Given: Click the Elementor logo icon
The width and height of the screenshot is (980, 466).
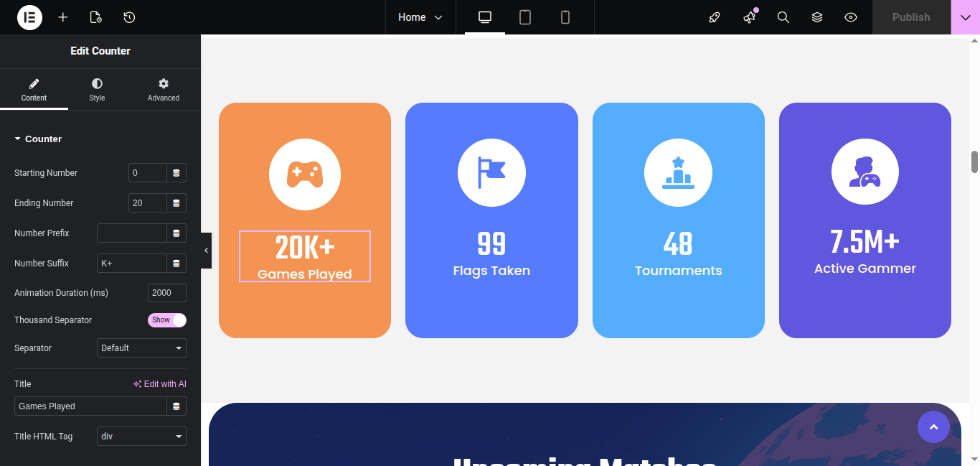Looking at the screenshot, I should tap(29, 17).
